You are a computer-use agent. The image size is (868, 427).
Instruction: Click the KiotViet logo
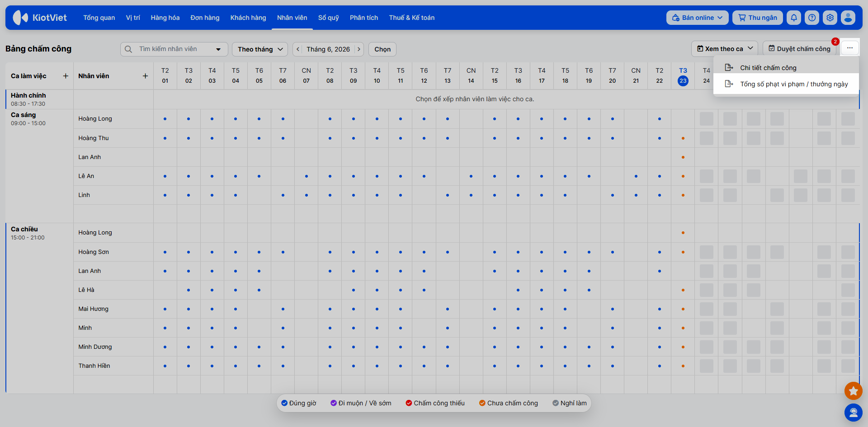pos(40,18)
